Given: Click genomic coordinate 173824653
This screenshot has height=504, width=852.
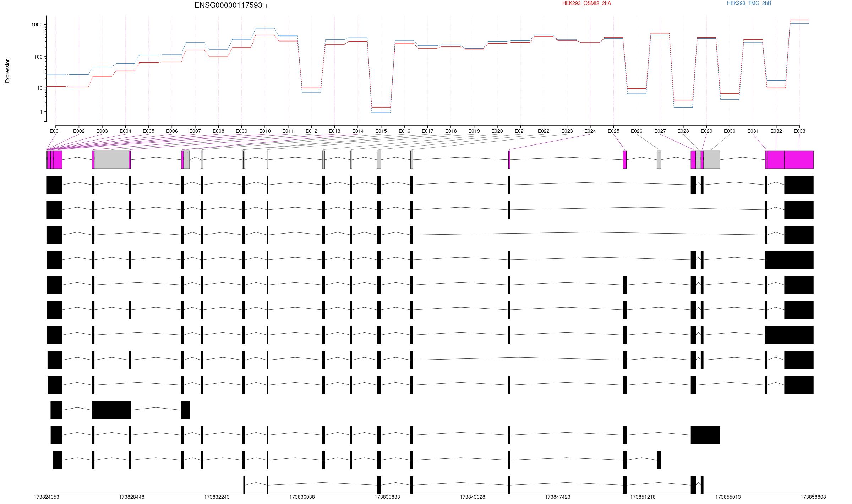Looking at the screenshot, I should 47,497.
